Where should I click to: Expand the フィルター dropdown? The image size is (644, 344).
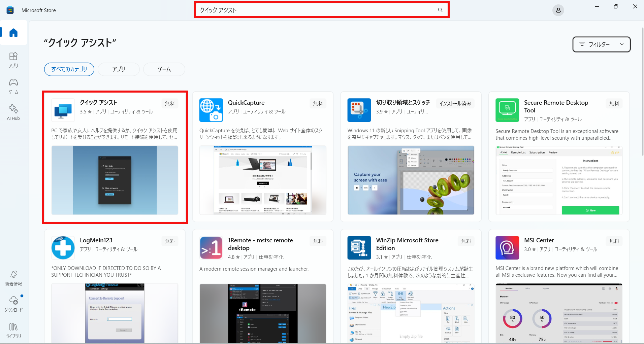(x=601, y=44)
